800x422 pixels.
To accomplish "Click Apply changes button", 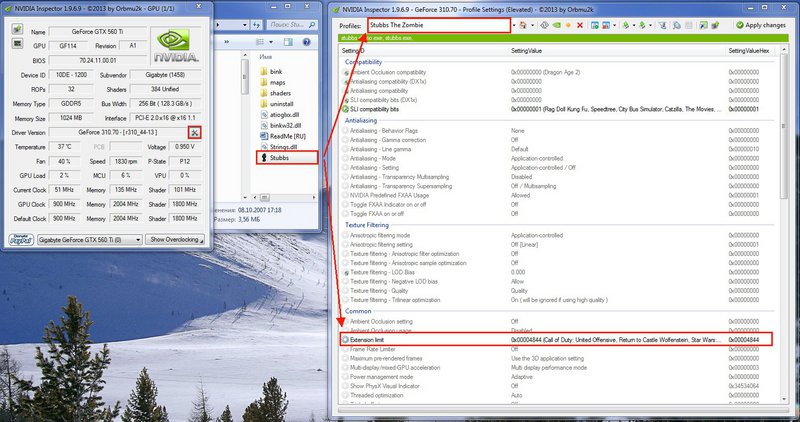I will click(762, 24).
